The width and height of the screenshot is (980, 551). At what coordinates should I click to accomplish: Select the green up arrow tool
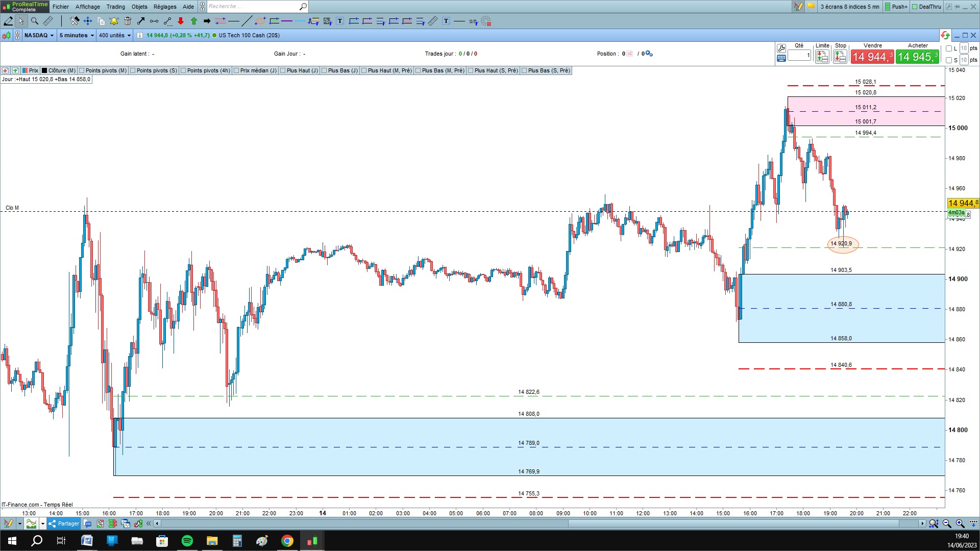tap(194, 21)
